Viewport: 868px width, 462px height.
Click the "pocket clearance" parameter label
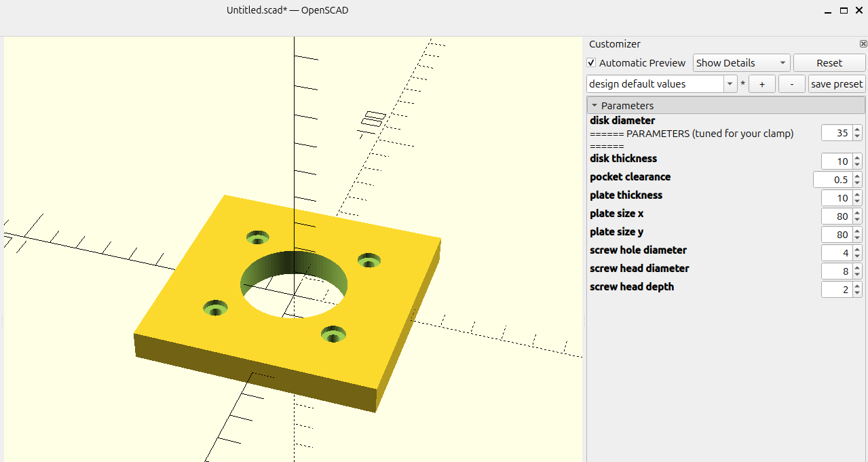(x=630, y=177)
